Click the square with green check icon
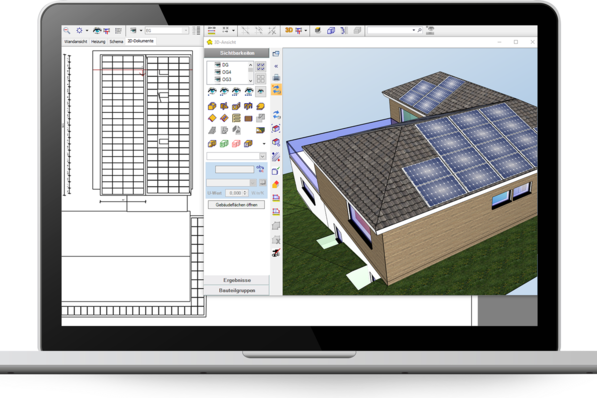The height and width of the screenshot is (398, 597). [x=276, y=170]
